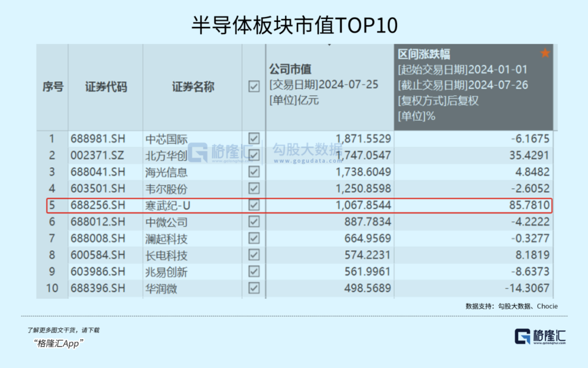Image resolution: width=588 pixels, height=368 pixels.
Task: Click stock code 688041.SH
Action: (x=98, y=172)
